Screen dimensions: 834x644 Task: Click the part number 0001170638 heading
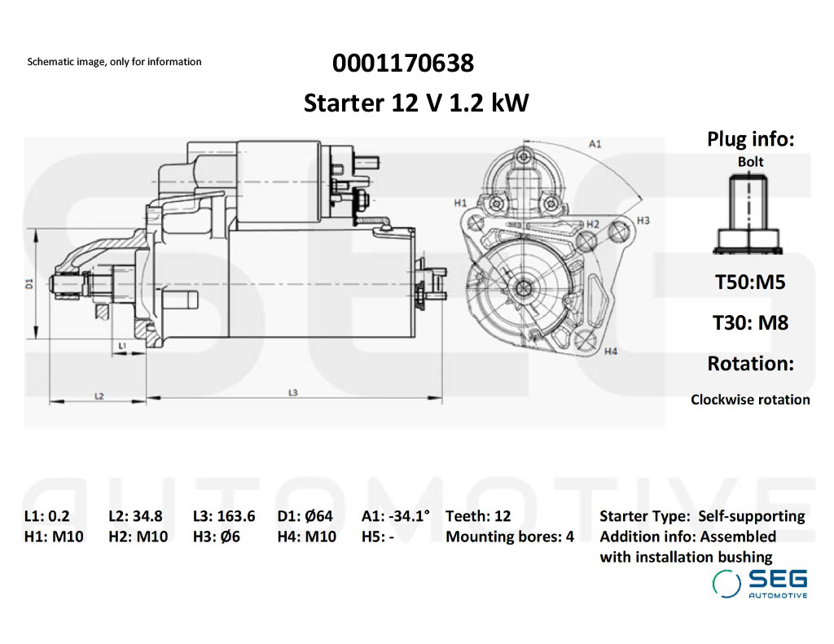coord(402,63)
